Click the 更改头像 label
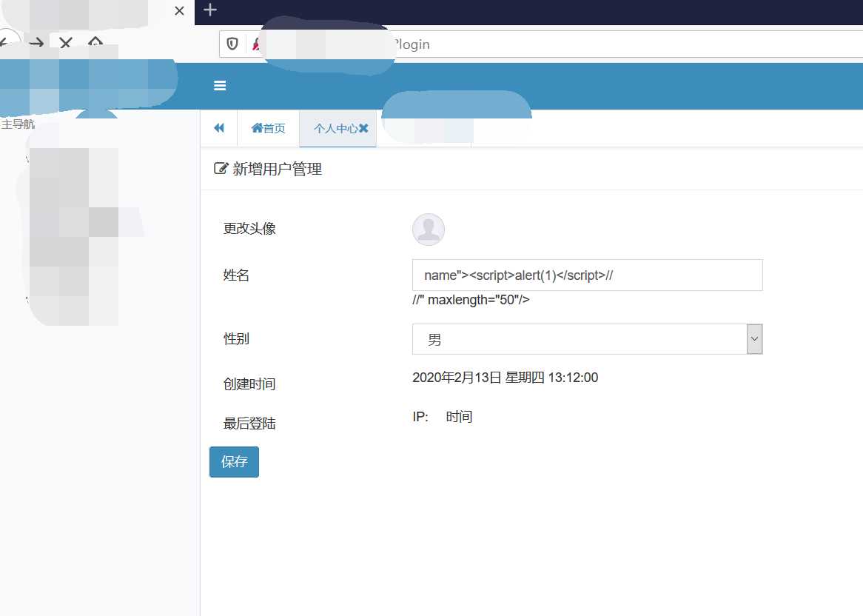Viewport: 863px width, 616px height. [249, 229]
